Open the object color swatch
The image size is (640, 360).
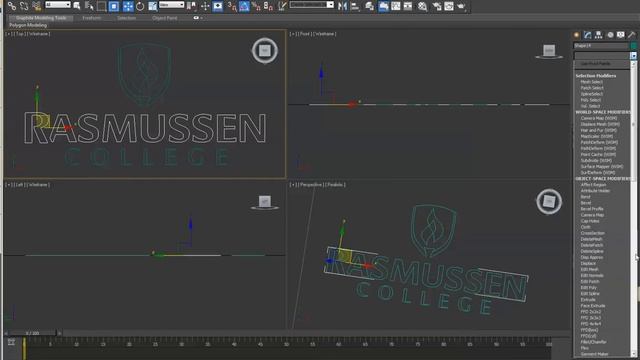coord(634,46)
